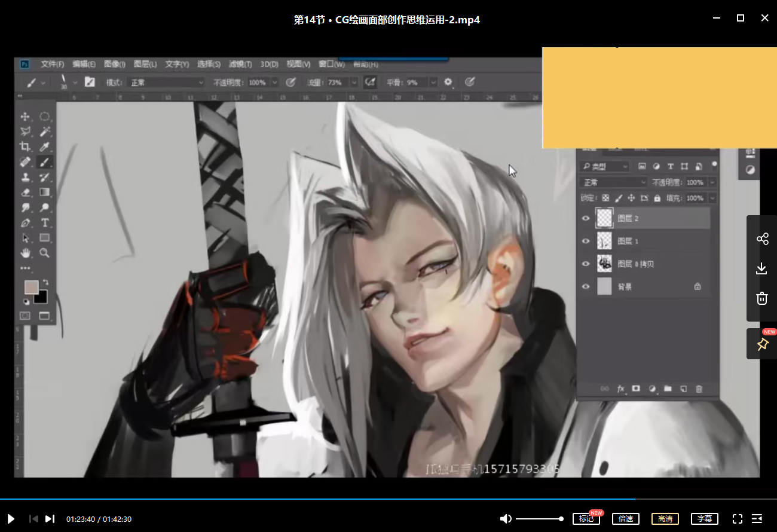This screenshot has width=777, height=532.
Task: Toggle lock all padlock icon
Action: (657, 198)
